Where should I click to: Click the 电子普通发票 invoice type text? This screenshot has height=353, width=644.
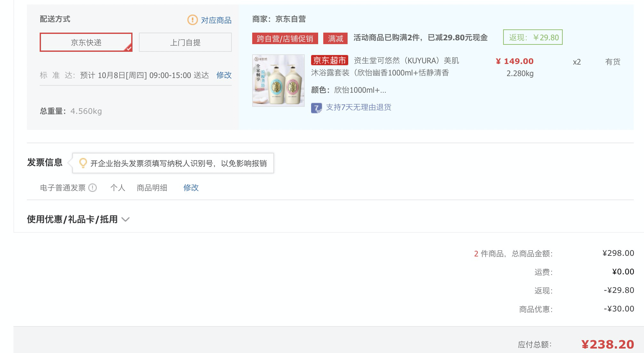click(63, 188)
